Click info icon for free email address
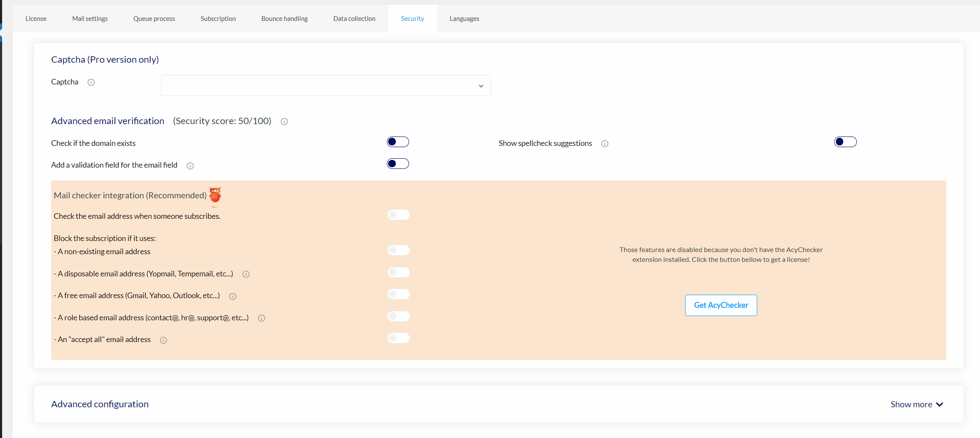The image size is (980, 438). pos(233,296)
